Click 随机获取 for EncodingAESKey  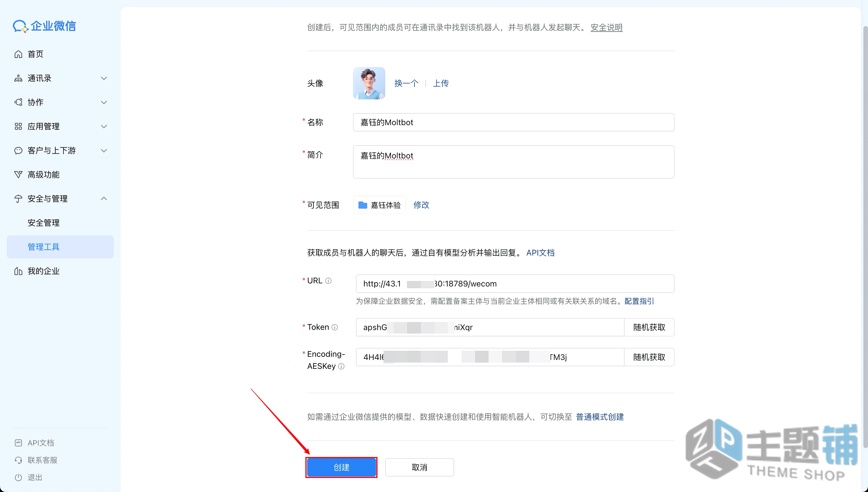pyautogui.click(x=649, y=357)
